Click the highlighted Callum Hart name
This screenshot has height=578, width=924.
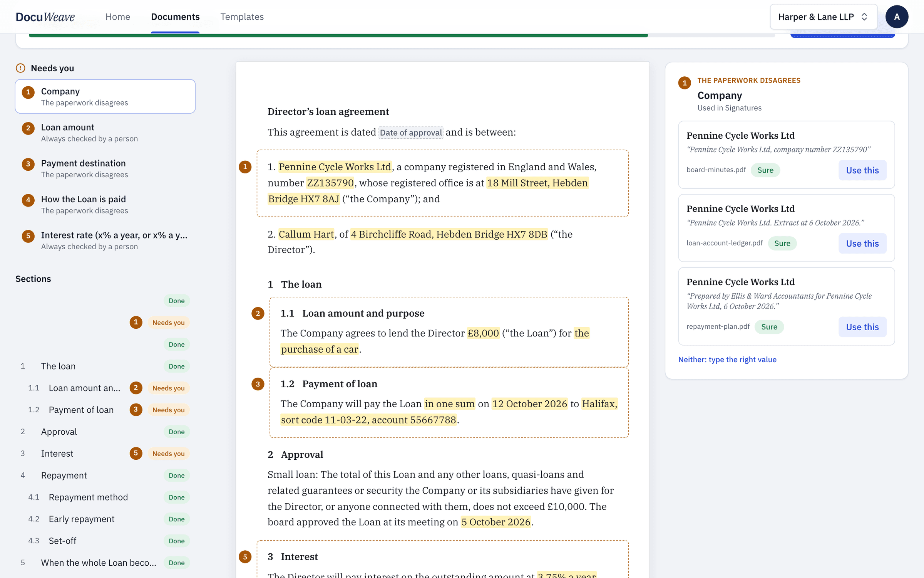coord(306,234)
